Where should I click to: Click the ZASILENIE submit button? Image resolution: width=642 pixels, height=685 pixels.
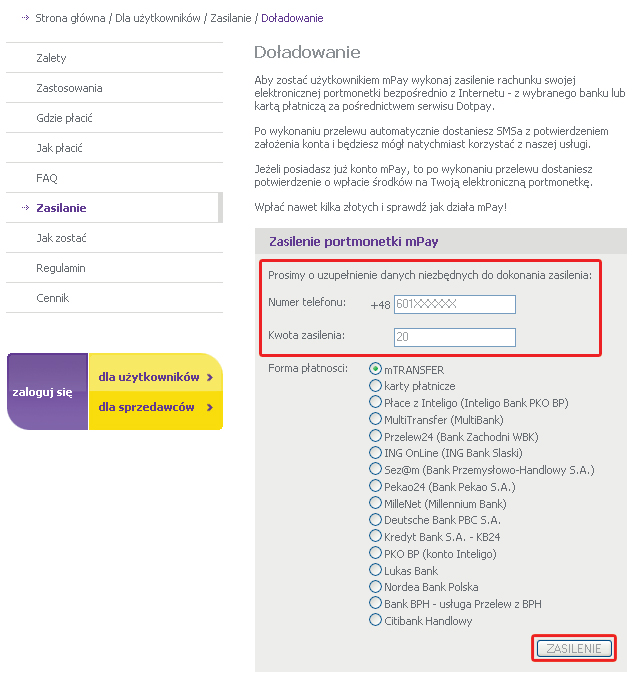pos(574,649)
